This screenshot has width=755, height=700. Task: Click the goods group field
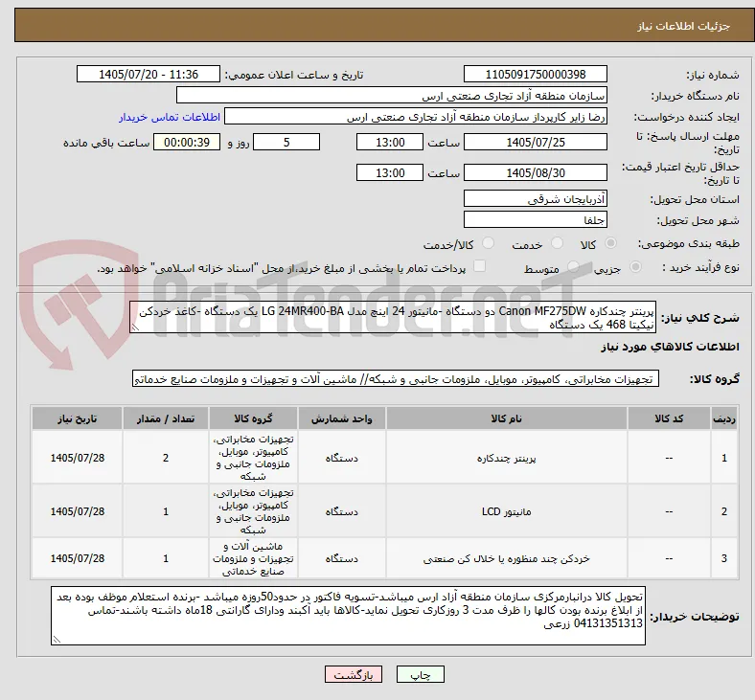pos(396,378)
